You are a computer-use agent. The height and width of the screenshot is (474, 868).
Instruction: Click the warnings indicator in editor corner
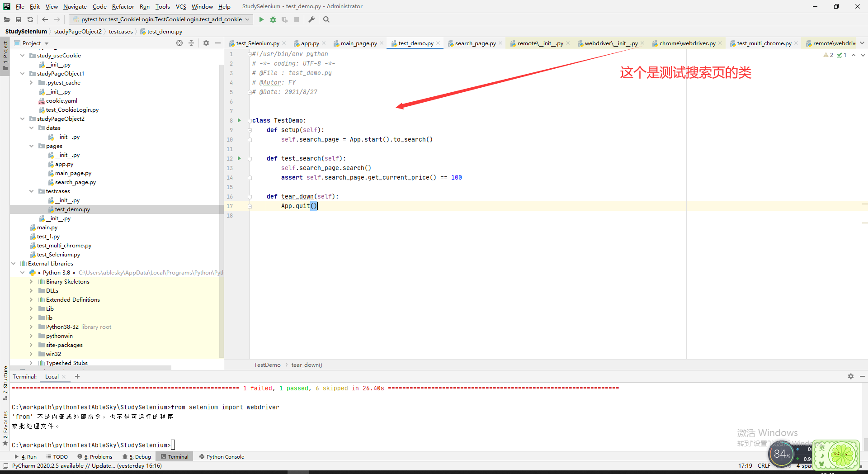point(829,55)
